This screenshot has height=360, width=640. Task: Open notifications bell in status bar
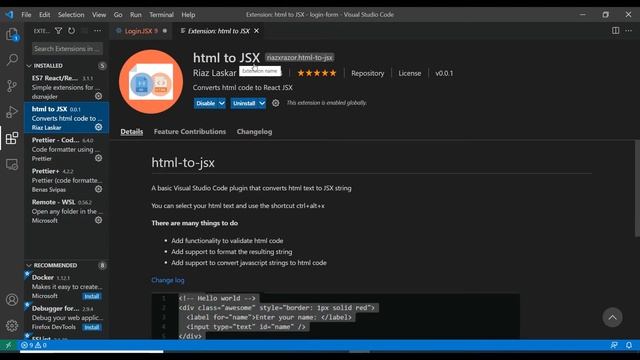click(x=629, y=345)
